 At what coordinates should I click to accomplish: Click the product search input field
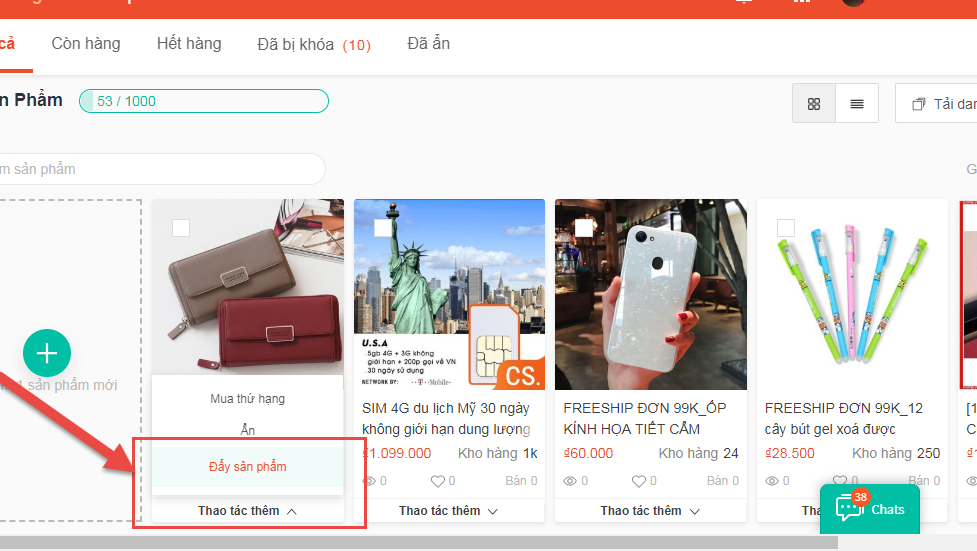click(x=160, y=169)
